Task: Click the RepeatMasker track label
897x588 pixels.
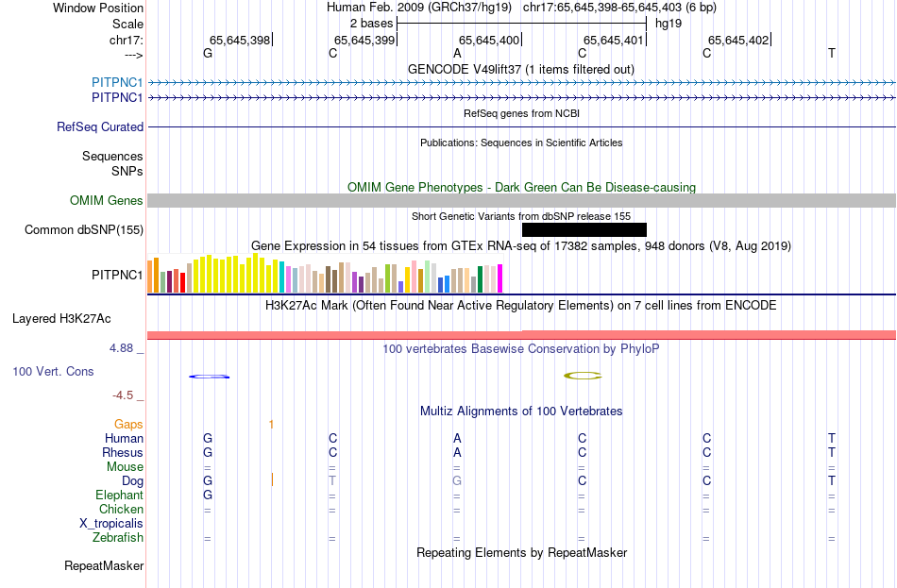Action: coord(104,565)
